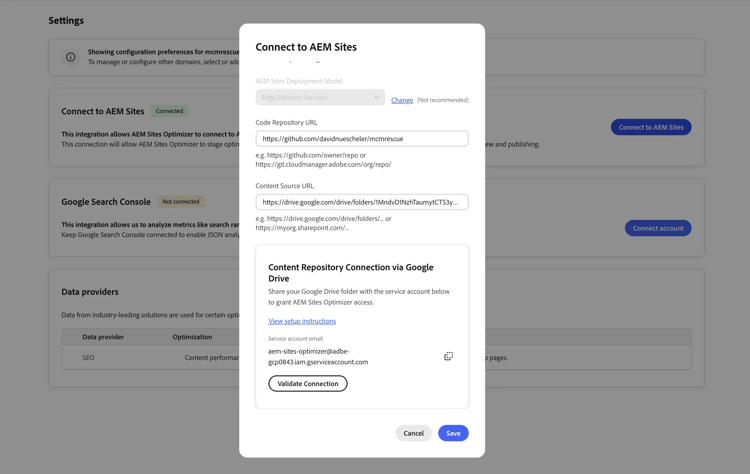Click the Settings page heading
This screenshot has height=474, width=750.
[66, 21]
